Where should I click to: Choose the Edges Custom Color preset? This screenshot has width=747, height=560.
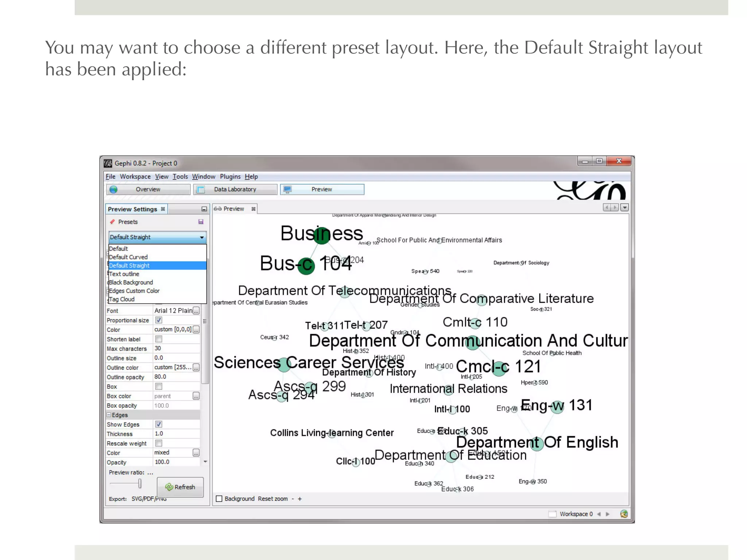pos(158,291)
